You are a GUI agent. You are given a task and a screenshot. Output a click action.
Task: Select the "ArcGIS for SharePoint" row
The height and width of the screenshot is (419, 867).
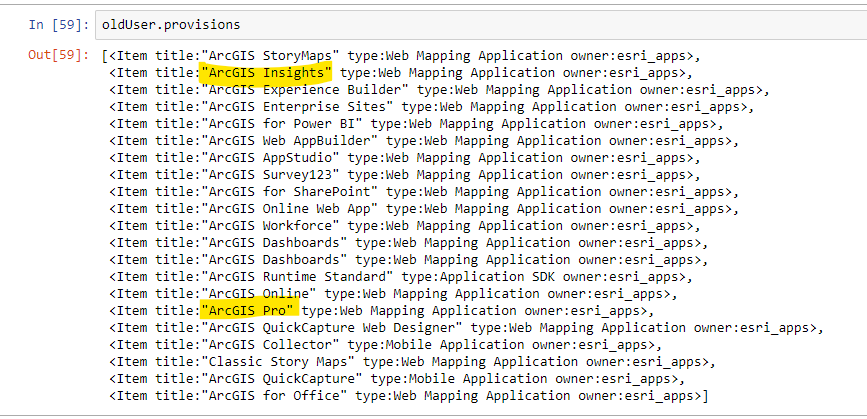424,192
